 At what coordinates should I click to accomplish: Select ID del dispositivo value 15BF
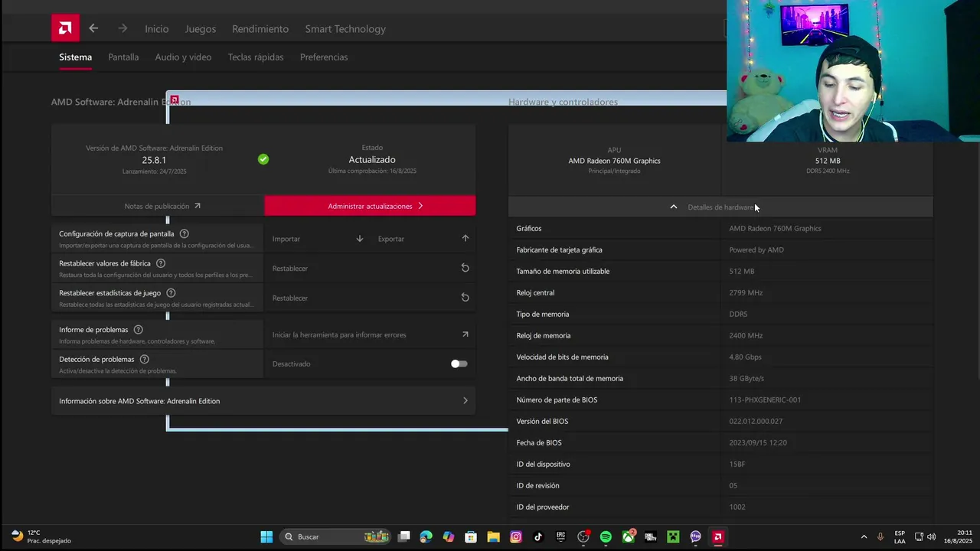(x=737, y=464)
